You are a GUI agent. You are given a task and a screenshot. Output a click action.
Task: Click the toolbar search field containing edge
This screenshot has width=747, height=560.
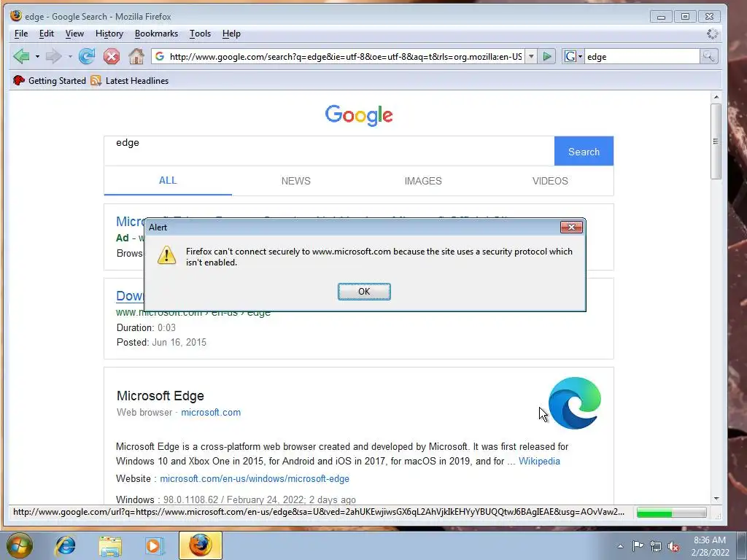[642, 57]
